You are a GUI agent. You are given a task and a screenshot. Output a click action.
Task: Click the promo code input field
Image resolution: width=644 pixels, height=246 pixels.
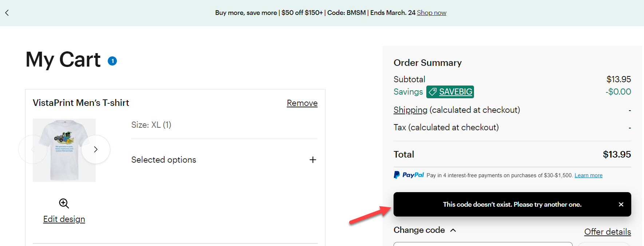[x=483, y=244]
